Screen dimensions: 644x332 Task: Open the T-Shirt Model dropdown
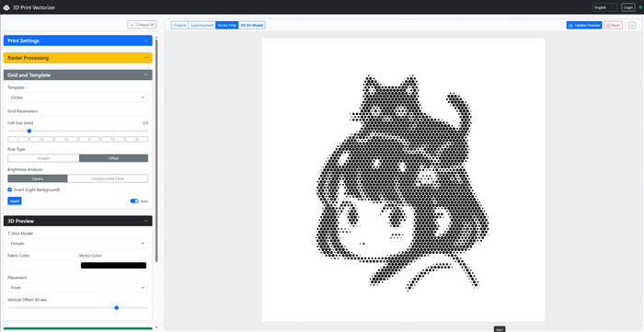coord(77,244)
